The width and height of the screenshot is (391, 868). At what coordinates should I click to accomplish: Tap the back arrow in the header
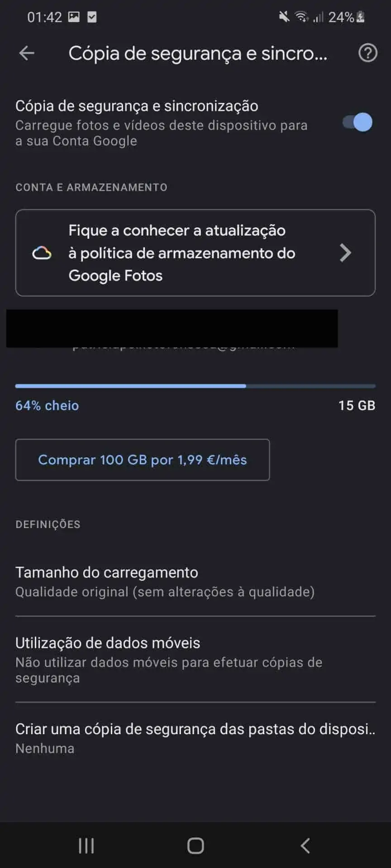(27, 53)
